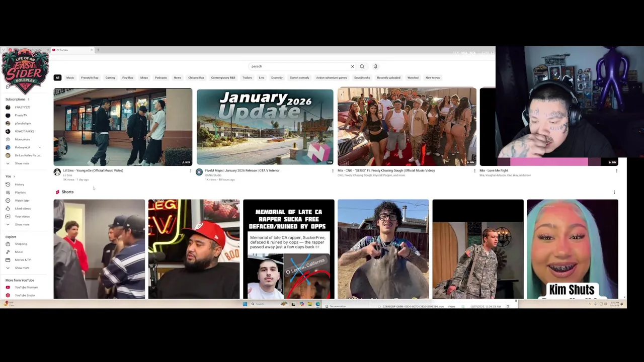
Task: Open Playlists in the sidebar
Action: point(20,193)
